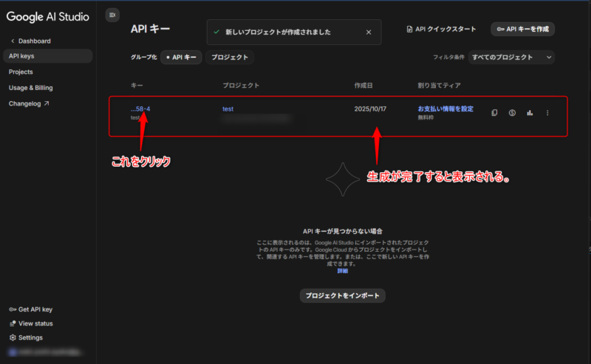Dismiss the project created notification

[x=369, y=32]
